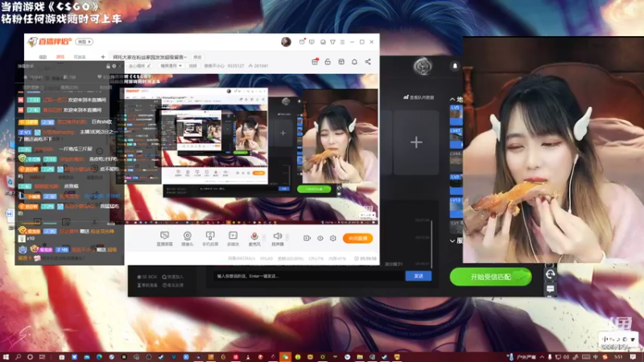Click the orange 关闭直播 button
The image size is (644, 362).
click(357, 238)
